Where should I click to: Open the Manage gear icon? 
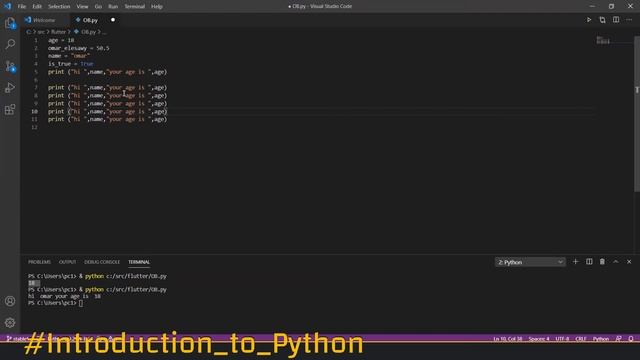[10, 323]
